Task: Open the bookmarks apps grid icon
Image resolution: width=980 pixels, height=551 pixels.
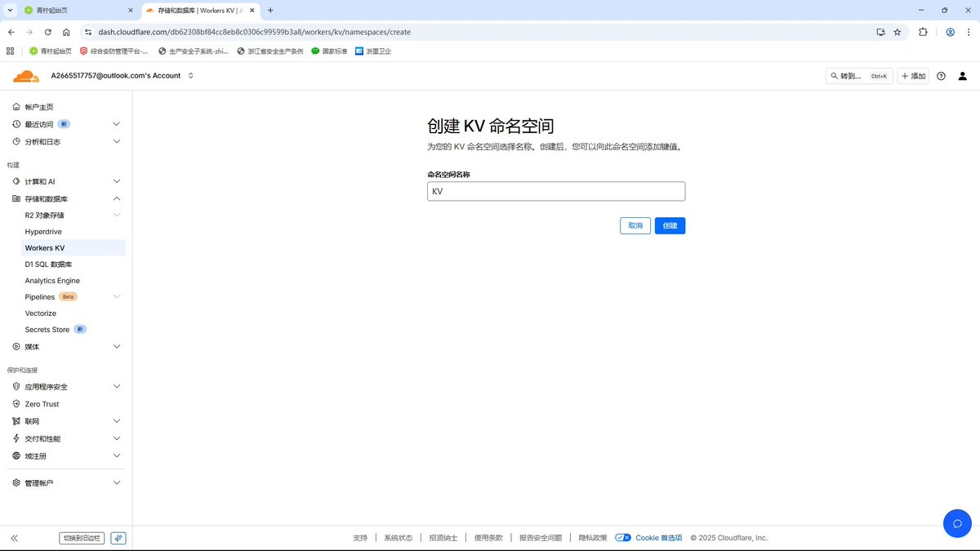Action: pos(11,51)
